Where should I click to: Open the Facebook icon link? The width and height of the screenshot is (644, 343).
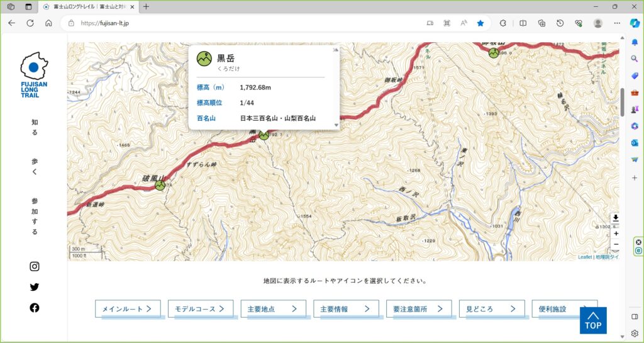(x=35, y=308)
